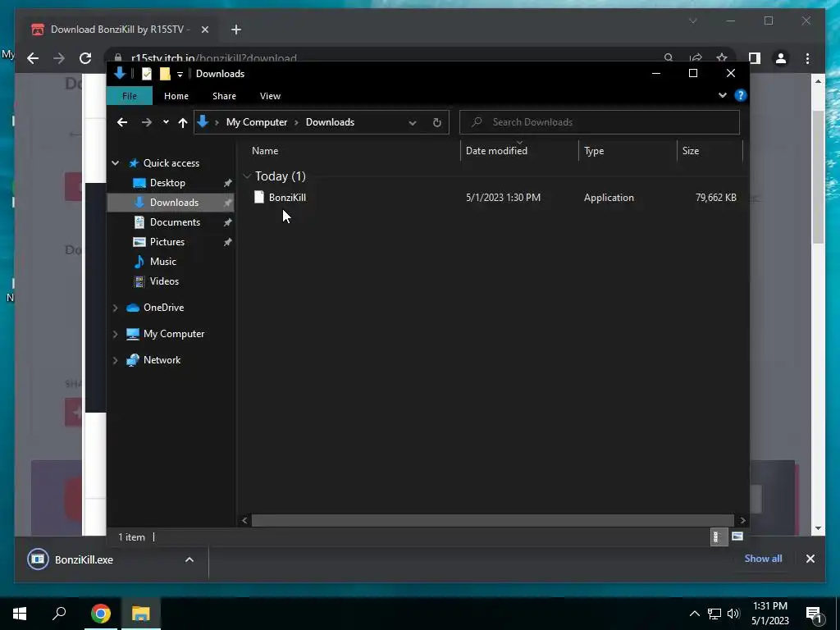The width and height of the screenshot is (840, 630).
Task: Close the BonziKill itch.io tab
Action: [x=204, y=30]
